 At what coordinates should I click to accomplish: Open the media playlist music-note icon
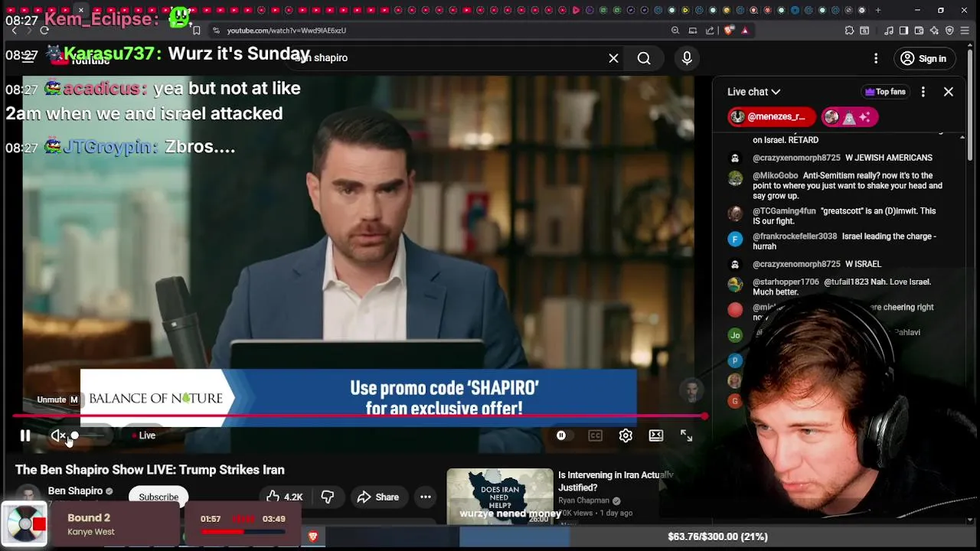(x=889, y=31)
